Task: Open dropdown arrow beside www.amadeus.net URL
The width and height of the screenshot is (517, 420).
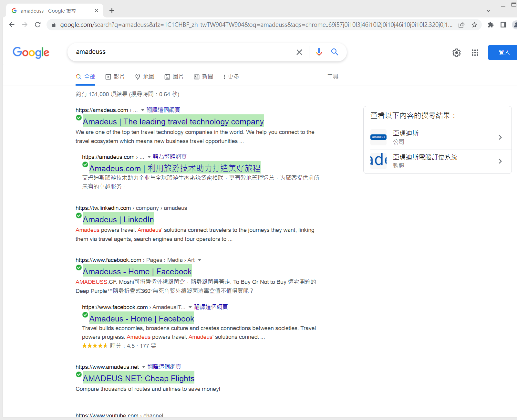Action: pos(144,367)
